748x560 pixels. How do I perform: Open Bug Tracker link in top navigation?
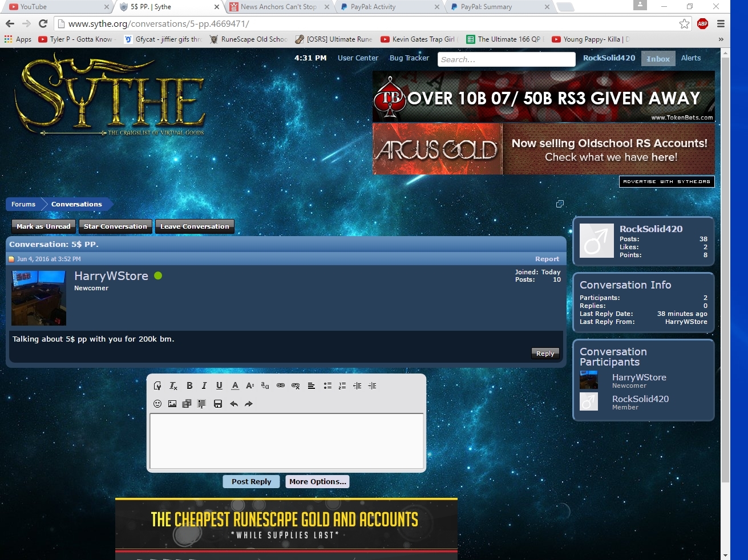click(x=409, y=58)
